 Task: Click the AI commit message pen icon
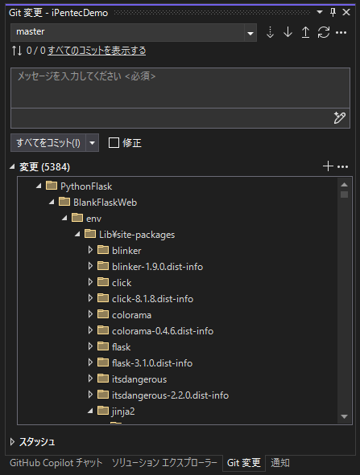click(340, 118)
